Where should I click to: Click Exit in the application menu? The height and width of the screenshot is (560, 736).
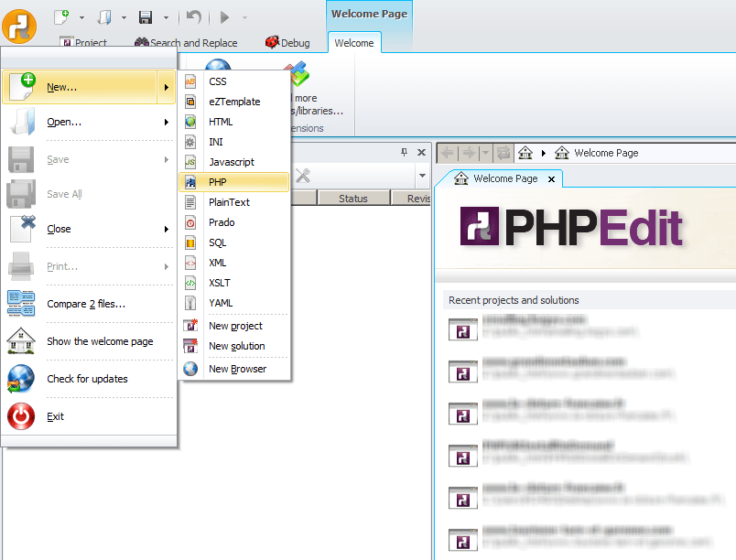88,416
